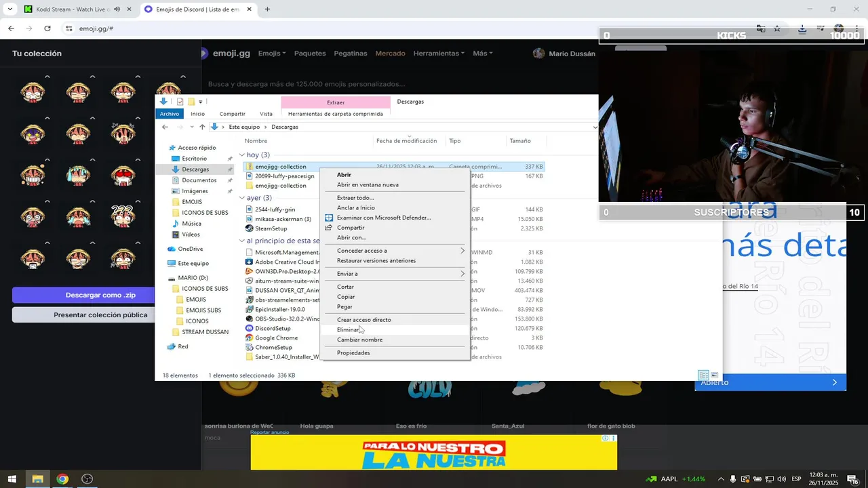Collapse the 'hoy (3)' group
868x488 pixels.
242,155
